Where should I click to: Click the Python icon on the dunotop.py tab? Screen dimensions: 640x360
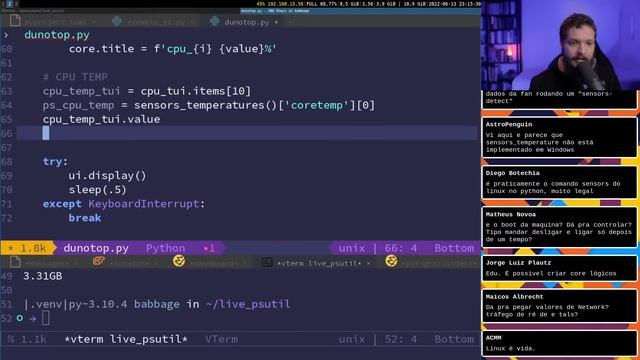[x=215, y=21]
